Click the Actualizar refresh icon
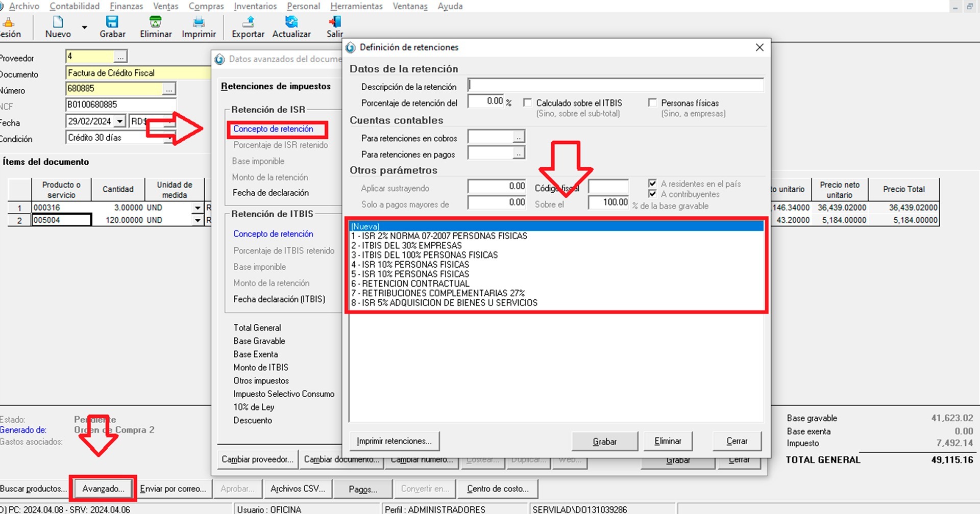The height and width of the screenshot is (514, 980). tap(291, 22)
